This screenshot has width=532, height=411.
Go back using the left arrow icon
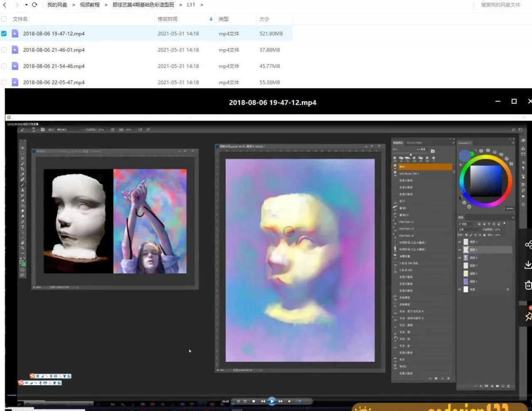(x=5, y=5)
